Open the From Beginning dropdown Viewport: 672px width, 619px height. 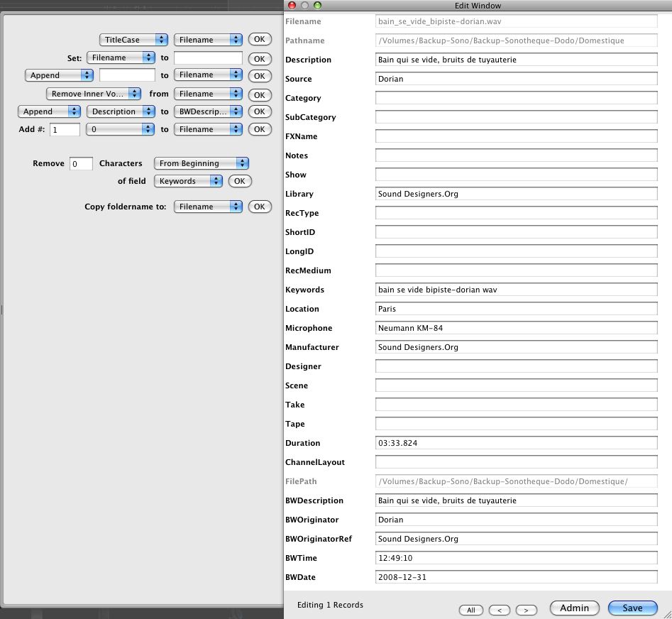(201, 163)
